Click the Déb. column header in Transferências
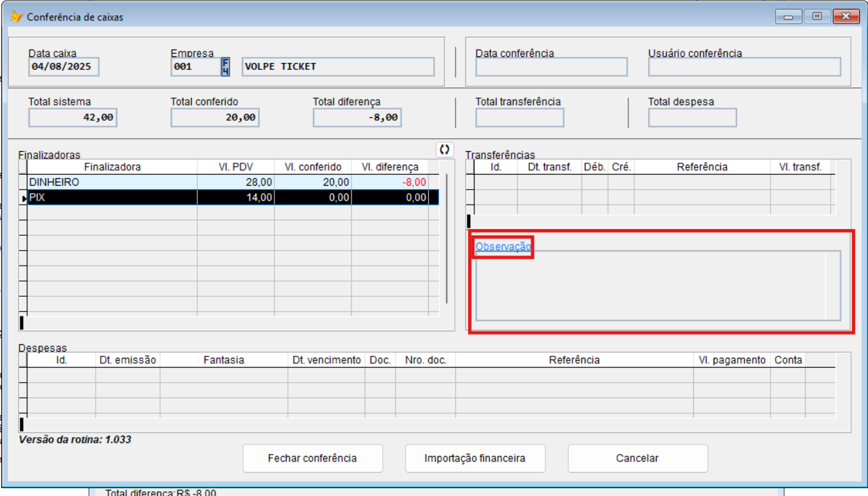868x496 pixels. click(x=595, y=167)
